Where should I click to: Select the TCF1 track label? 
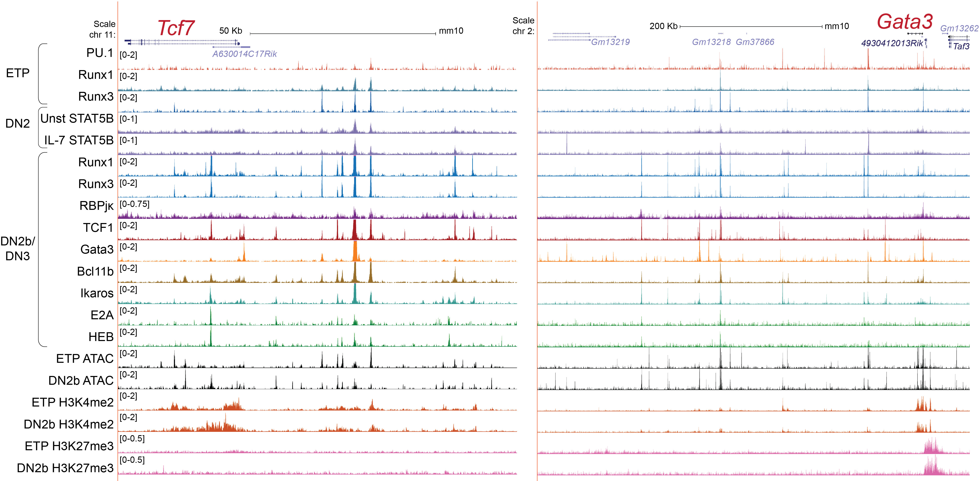[98, 228]
